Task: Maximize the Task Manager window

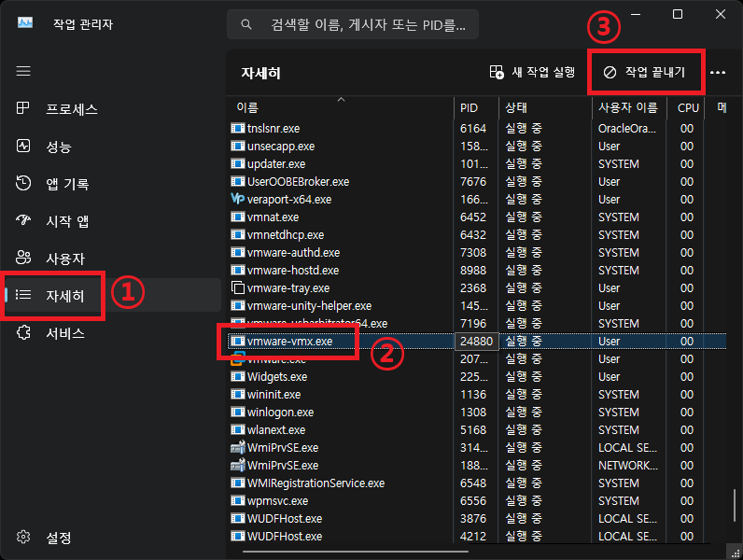Action: coord(678,14)
